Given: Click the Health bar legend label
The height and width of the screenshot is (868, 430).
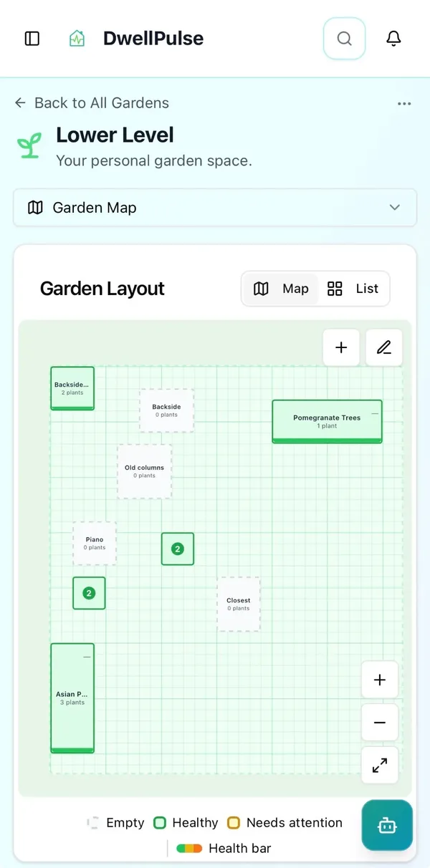Looking at the screenshot, I should coord(240,849).
